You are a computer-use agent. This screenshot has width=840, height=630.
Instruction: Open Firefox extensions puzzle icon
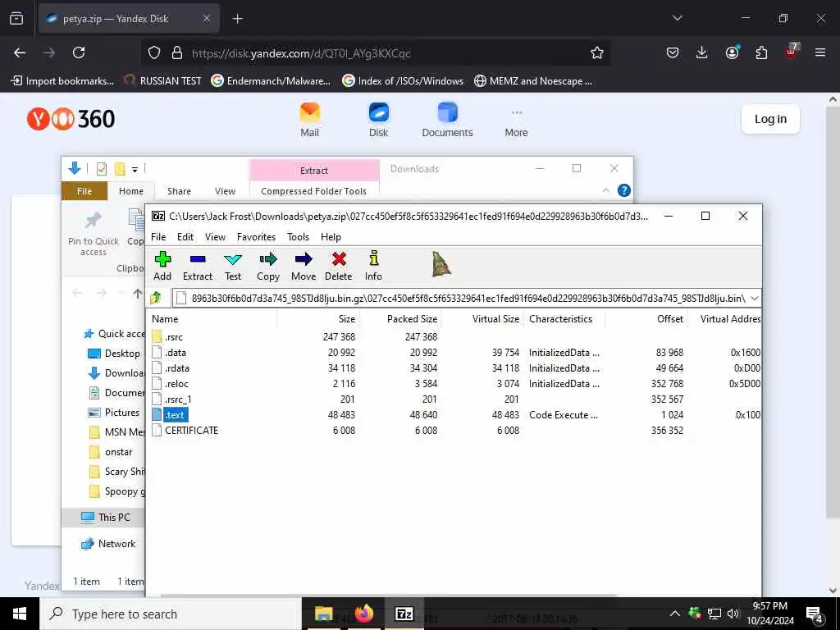(761, 52)
